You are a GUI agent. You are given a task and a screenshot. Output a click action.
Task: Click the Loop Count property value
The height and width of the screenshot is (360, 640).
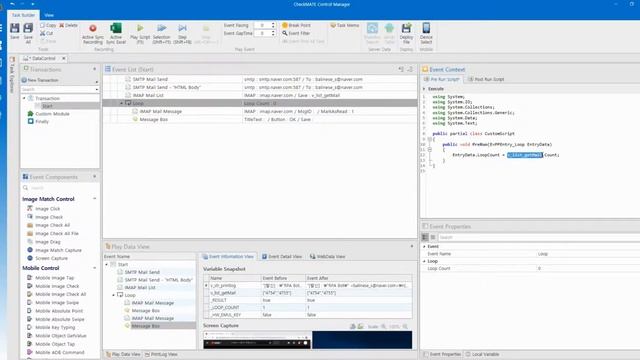click(x=588, y=269)
